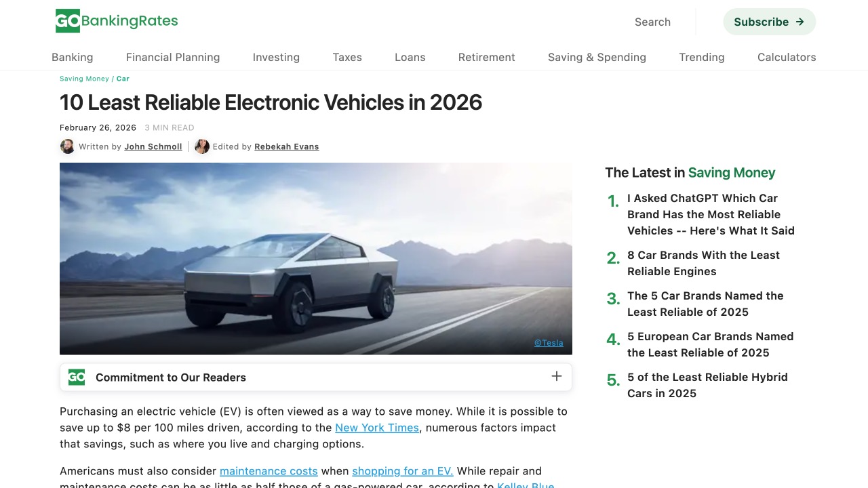This screenshot has width=868, height=488.
Task: Open the Banking menu
Action: pyautogui.click(x=73, y=57)
